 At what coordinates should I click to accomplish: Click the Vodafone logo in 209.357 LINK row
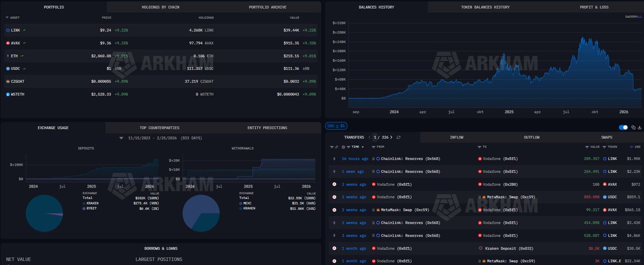(480, 159)
